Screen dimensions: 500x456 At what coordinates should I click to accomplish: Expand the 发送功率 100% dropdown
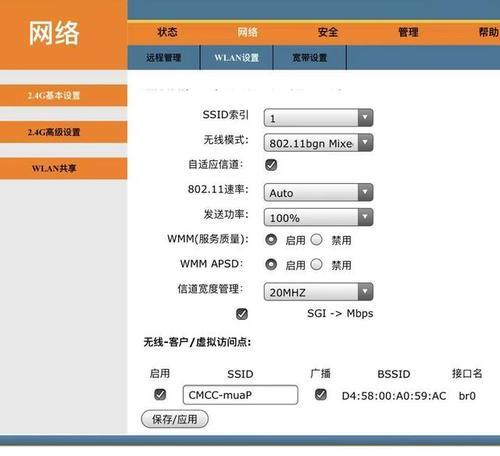[x=318, y=217]
